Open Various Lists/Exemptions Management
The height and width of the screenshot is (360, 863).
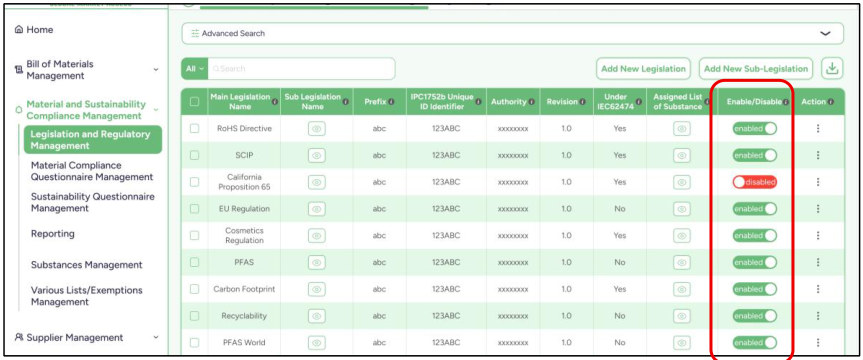click(x=86, y=296)
